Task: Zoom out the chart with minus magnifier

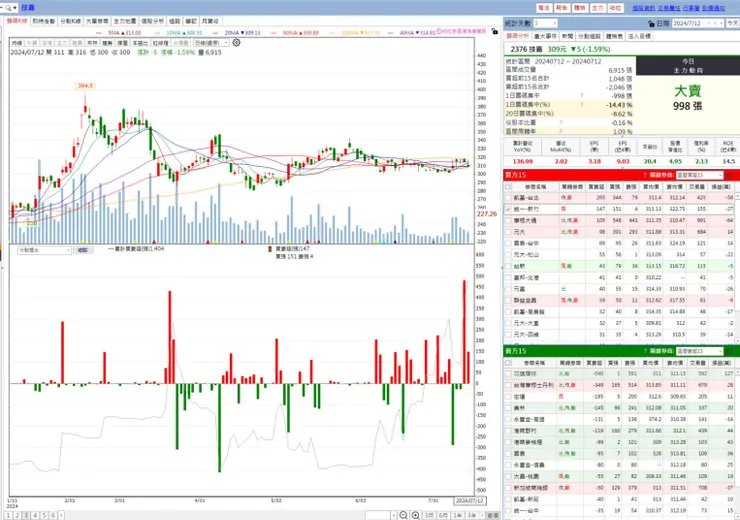Action: [x=404, y=515]
